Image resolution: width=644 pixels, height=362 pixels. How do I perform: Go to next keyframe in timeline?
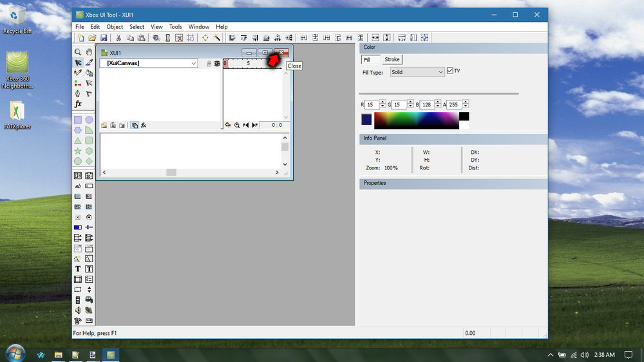pos(254,125)
